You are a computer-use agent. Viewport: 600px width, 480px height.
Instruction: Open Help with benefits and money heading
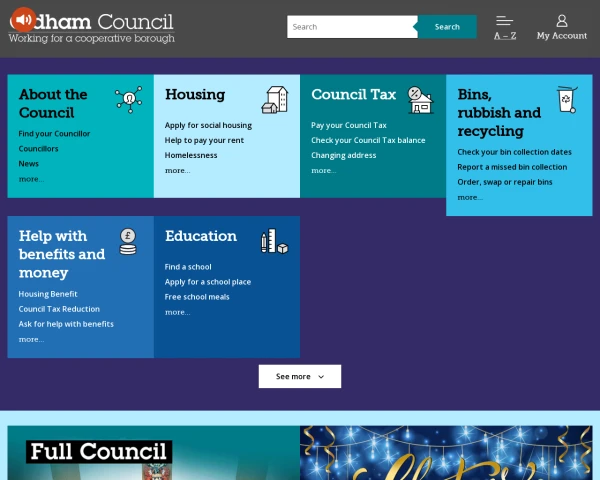(x=62, y=254)
